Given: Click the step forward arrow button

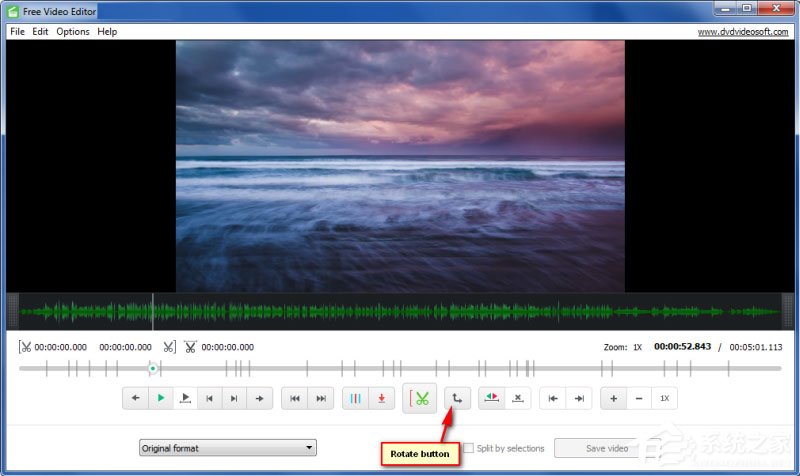Looking at the screenshot, I should point(259,398).
